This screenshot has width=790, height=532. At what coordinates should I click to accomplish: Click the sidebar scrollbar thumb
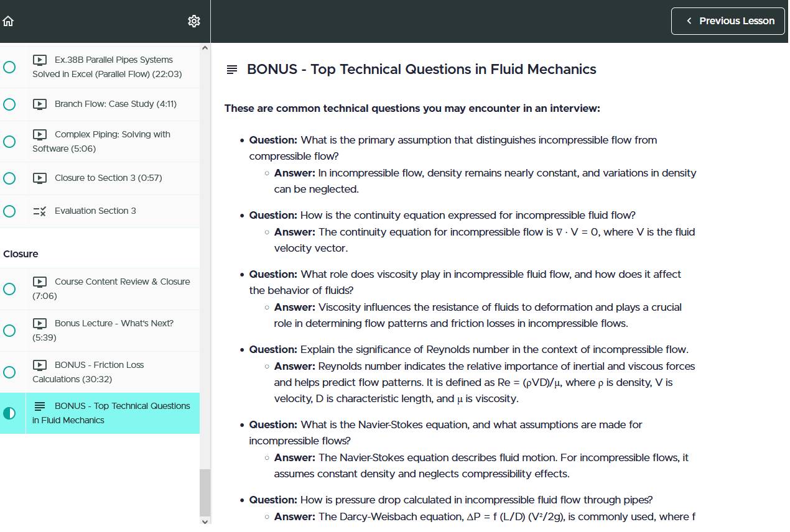coord(205,492)
